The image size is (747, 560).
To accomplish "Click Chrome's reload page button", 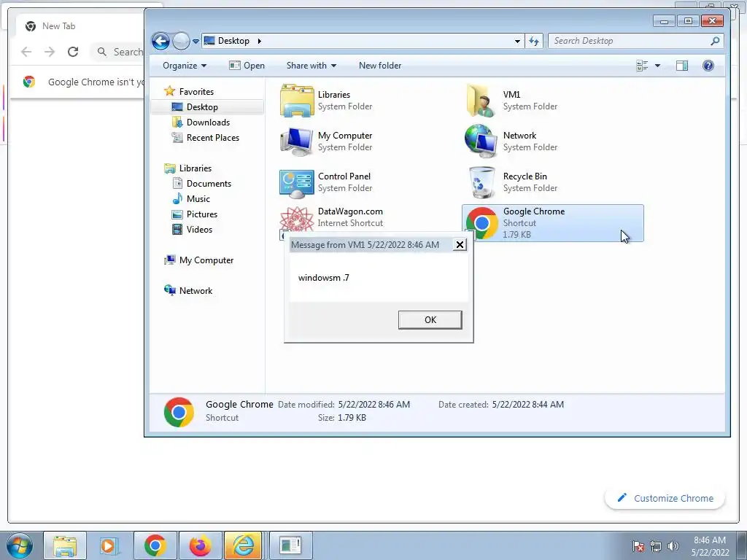I will coord(73,52).
